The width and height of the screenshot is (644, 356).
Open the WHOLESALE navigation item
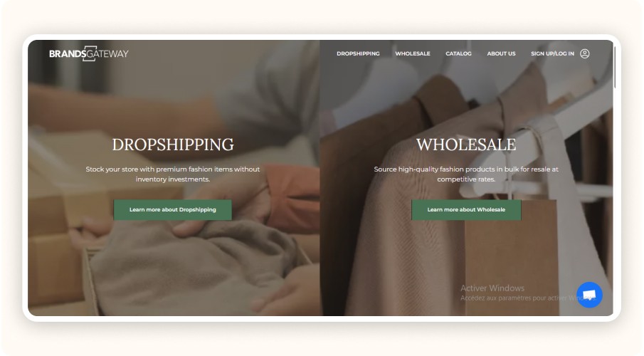(x=412, y=53)
